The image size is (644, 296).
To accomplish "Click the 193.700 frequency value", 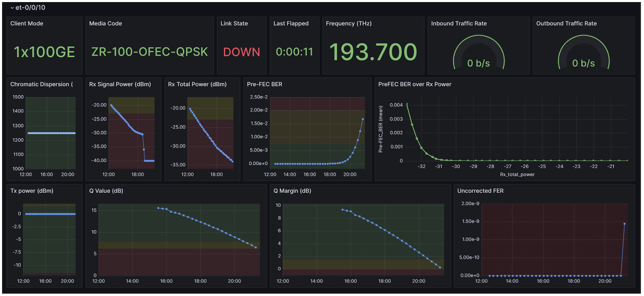I will (373, 52).
